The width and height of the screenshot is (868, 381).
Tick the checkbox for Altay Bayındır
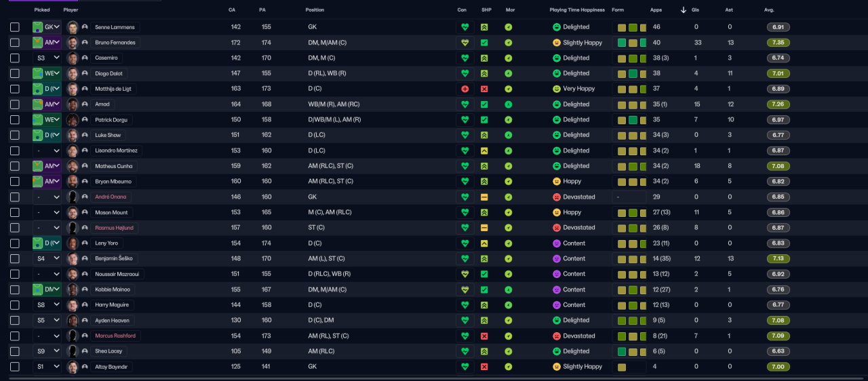tap(15, 367)
